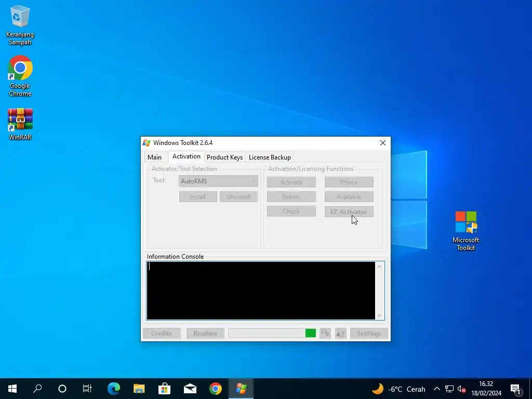532x399 pixels.
Task: Open weather moon widget on taskbar
Action: click(x=378, y=389)
